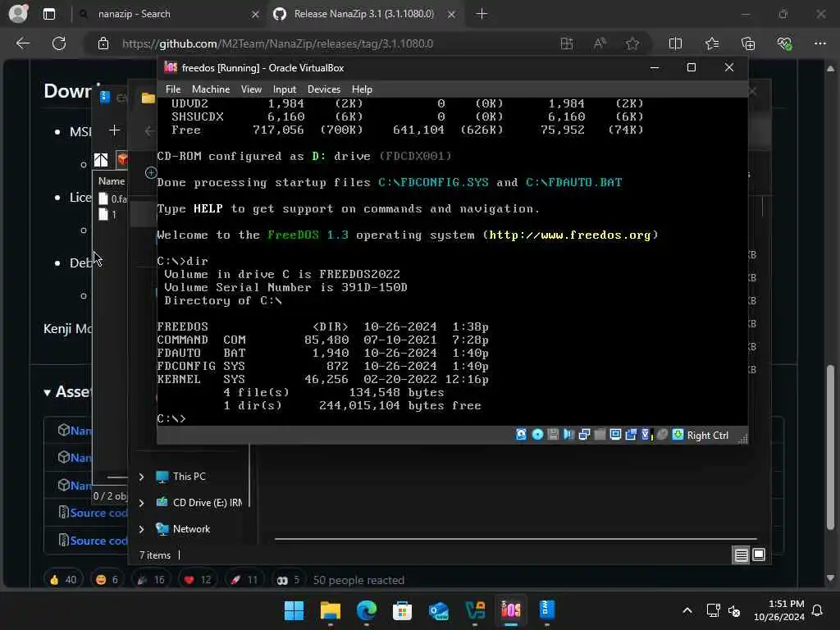Expand CD Drive (E:) in Explorer navigation pane
Image resolution: width=840 pixels, height=630 pixels.
[141, 503]
